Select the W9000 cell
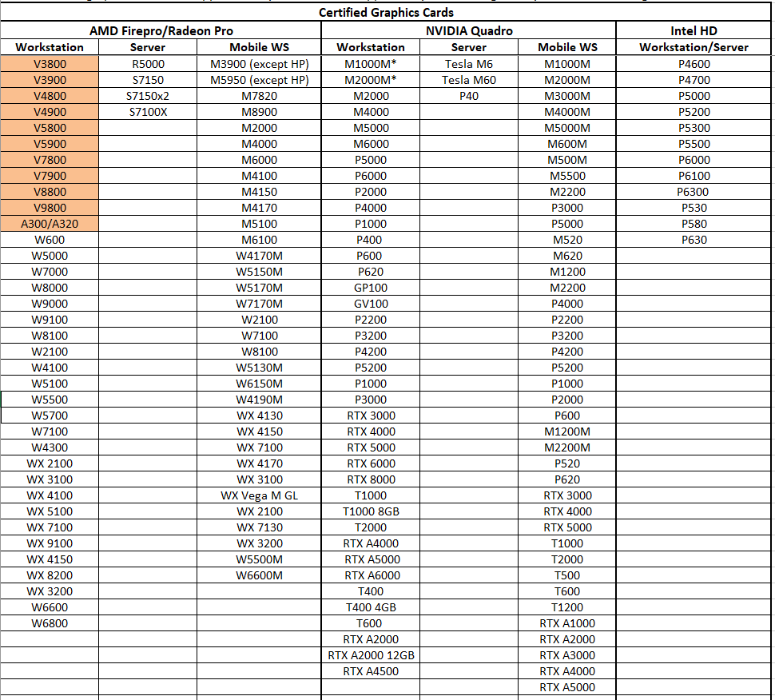The image size is (775, 700). click(50, 304)
